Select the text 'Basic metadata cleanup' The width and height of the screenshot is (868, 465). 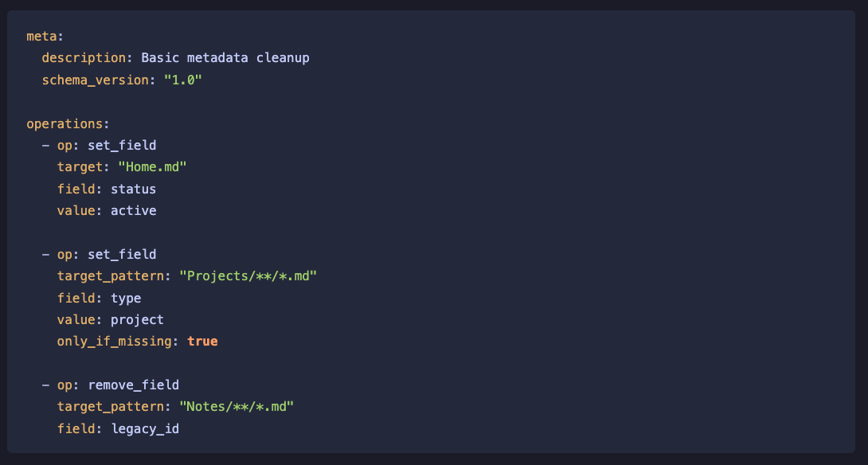point(225,58)
